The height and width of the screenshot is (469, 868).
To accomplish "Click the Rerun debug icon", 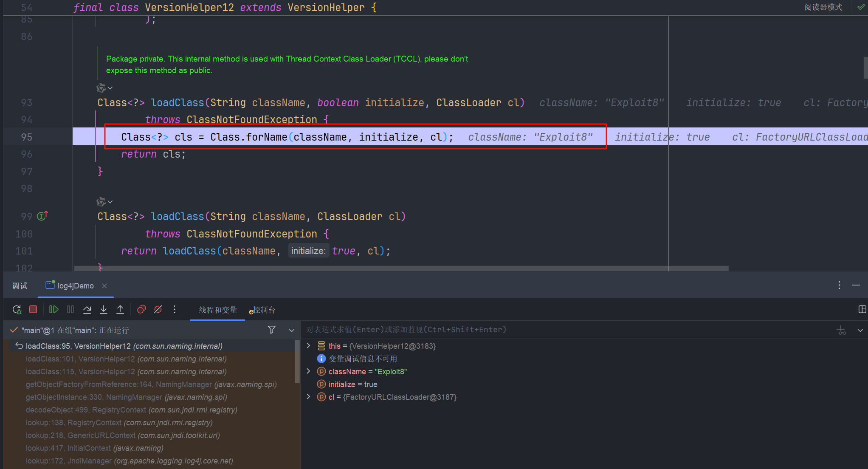I will [17, 310].
